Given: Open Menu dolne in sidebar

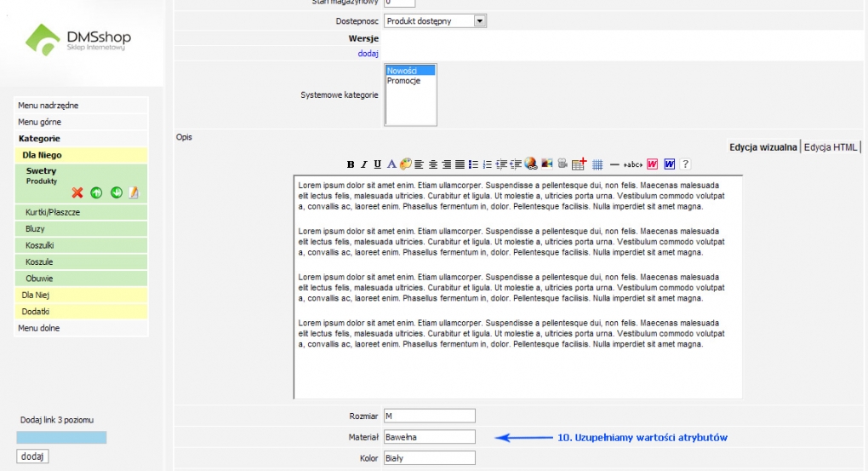Looking at the screenshot, I should click(81, 328).
